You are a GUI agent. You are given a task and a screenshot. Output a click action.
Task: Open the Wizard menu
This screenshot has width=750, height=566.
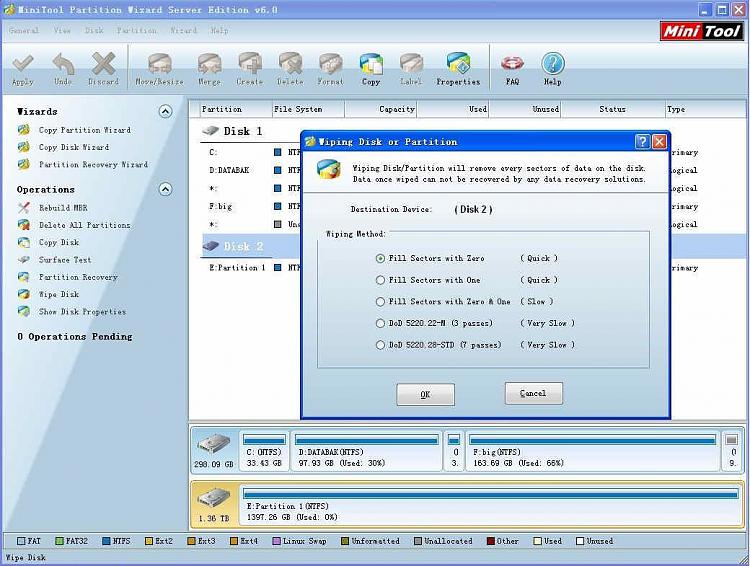click(184, 30)
